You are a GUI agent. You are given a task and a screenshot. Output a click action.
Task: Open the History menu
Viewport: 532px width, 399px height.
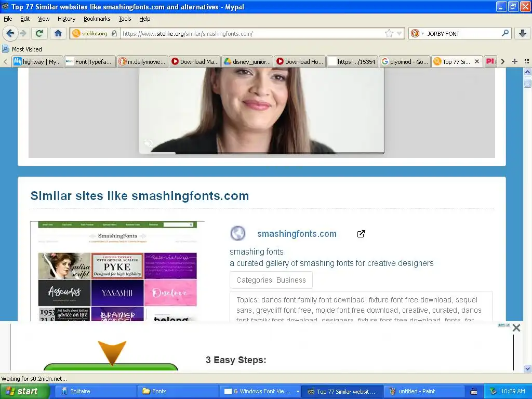[66, 19]
